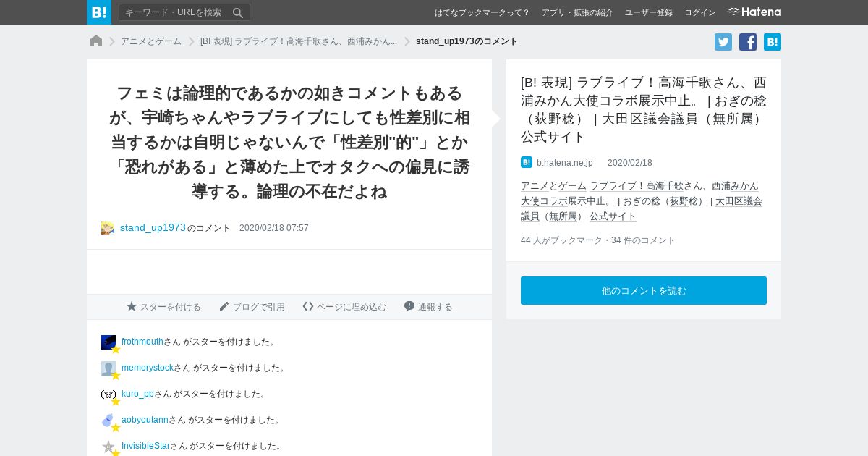This screenshot has height=456, width=868.
Task: Click aobyoutann's avatar icon
Action: click(109, 421)
